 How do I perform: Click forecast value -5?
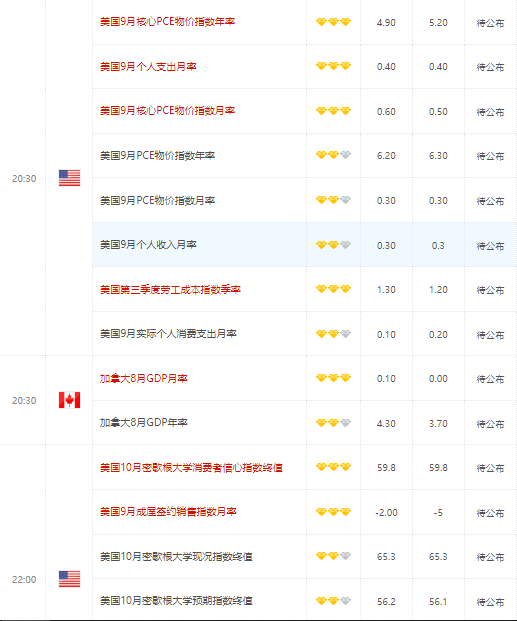coord(438,513)
